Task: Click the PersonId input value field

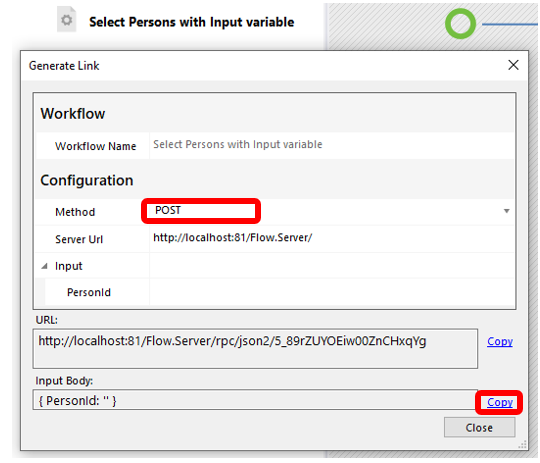Action: point(331,292)
